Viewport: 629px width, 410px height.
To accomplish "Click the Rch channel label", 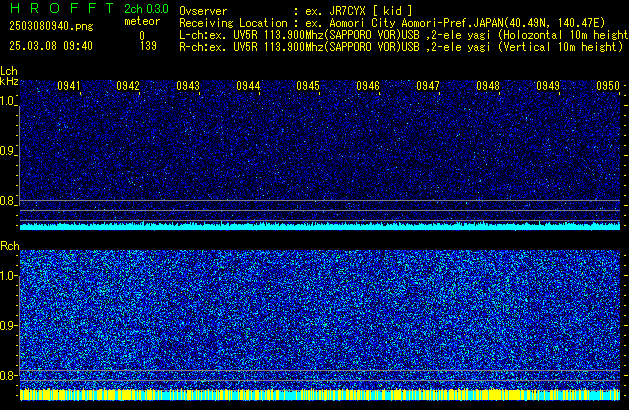I will [10, 246].
